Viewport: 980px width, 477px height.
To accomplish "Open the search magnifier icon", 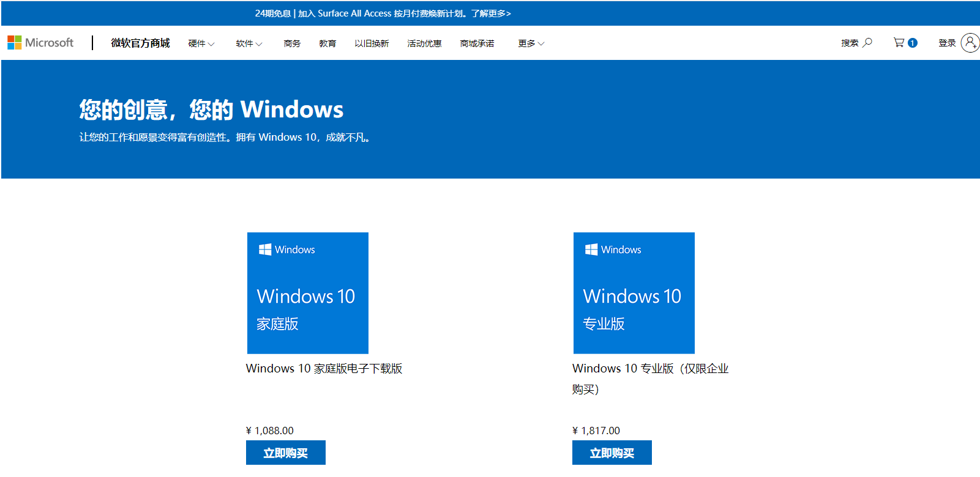I will pyautogui.click(x=867, y=43).
